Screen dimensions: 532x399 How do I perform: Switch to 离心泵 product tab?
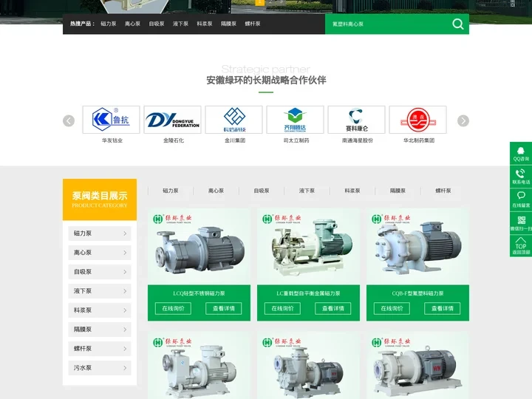coord(216,191)
